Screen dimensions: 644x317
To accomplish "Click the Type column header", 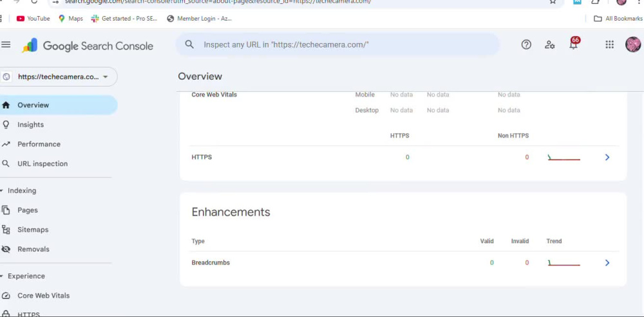I will (x=198, y=241).
